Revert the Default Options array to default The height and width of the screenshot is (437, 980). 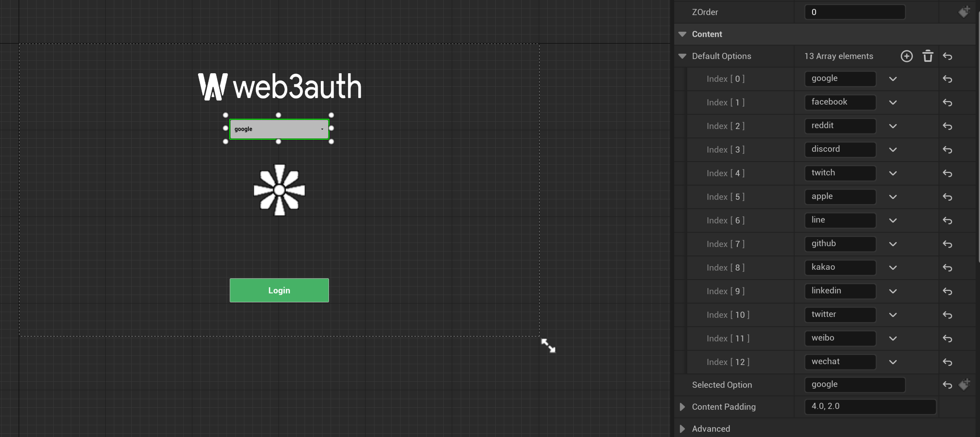pos(948,56)
